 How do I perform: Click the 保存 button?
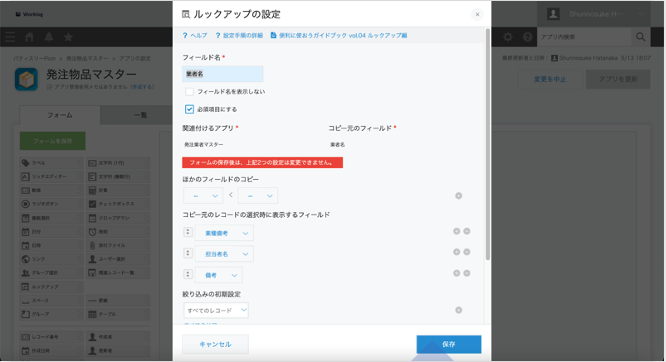(449, 344)
